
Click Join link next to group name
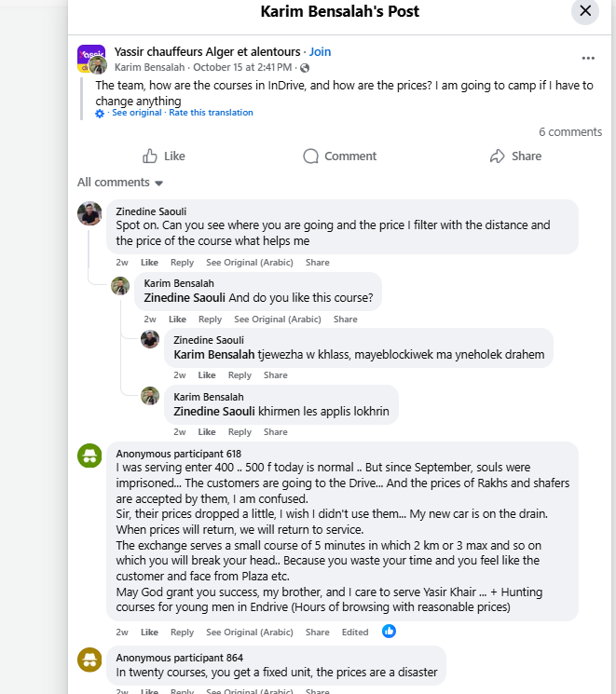[x=320, y=52]
